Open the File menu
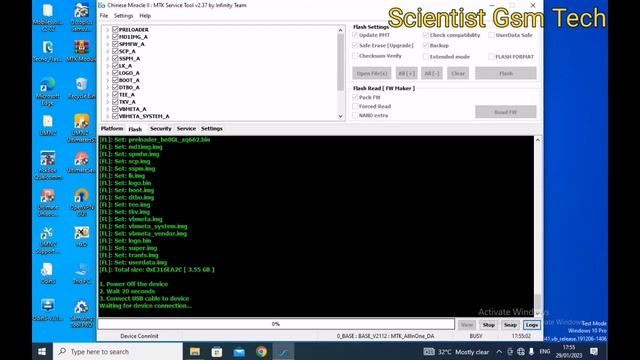 coord(104,16)
